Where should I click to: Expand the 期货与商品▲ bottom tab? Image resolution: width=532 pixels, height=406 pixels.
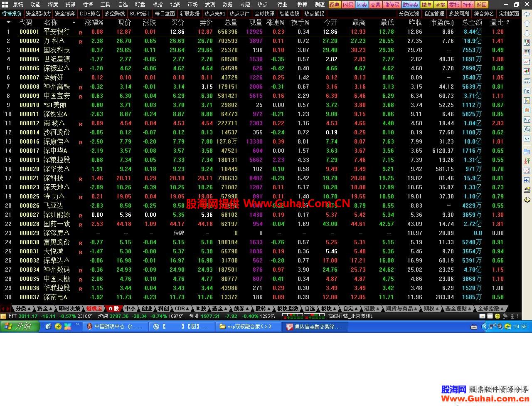402,309
